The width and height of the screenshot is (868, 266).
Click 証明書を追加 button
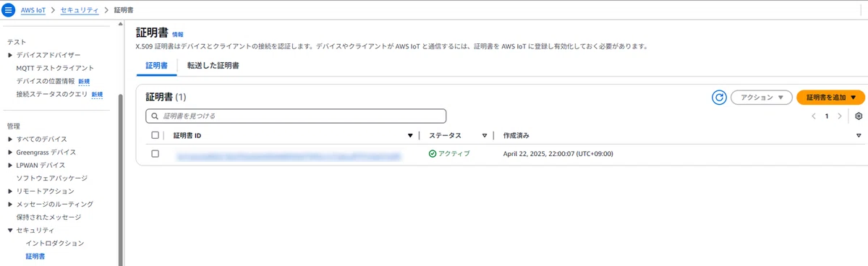tap(830, 97)
